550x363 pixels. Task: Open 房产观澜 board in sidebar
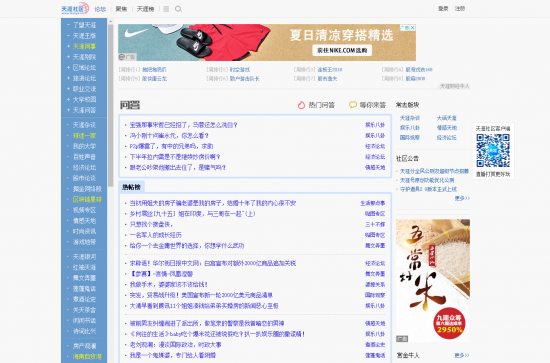[84, 346]
